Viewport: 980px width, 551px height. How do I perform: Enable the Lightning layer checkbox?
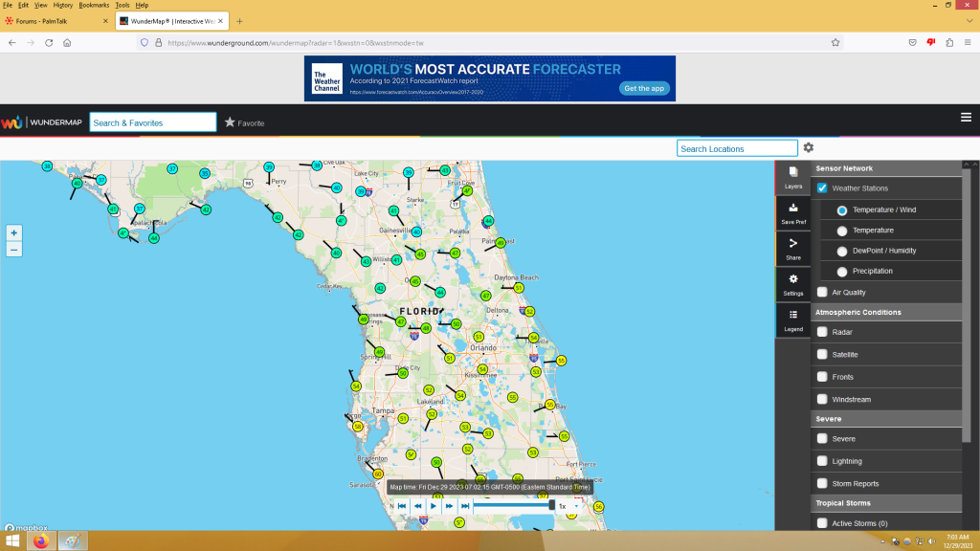[822, 461]
